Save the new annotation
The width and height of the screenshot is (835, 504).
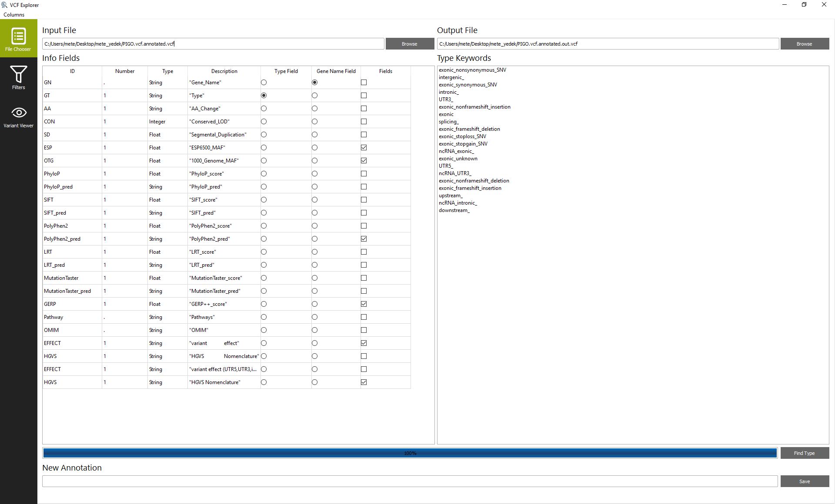tap(804, 481)
